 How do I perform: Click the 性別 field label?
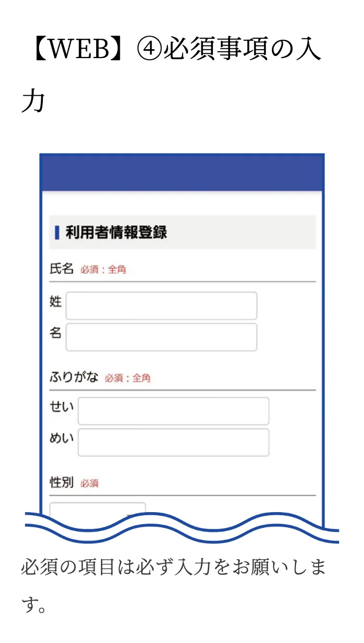pos(62,482)
